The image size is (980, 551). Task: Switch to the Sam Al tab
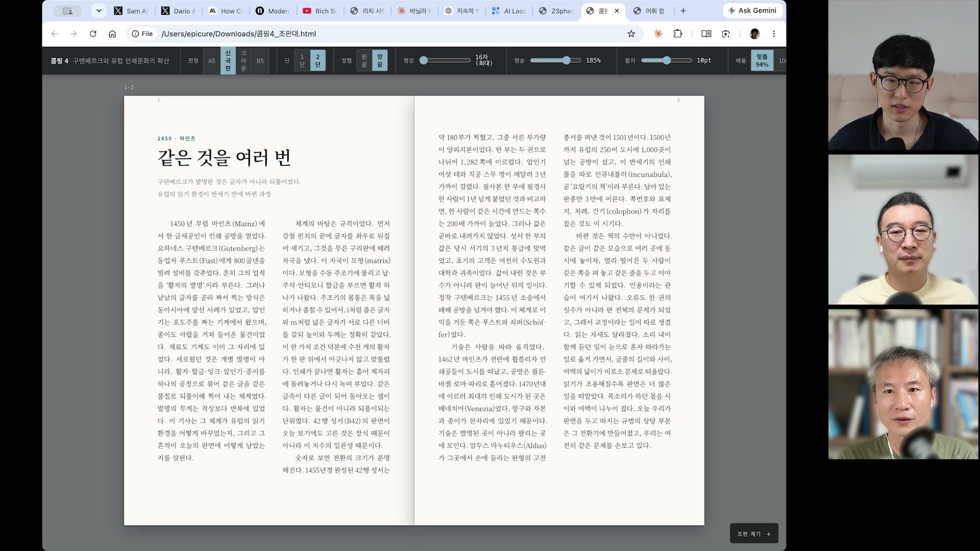tap(131, 11)
